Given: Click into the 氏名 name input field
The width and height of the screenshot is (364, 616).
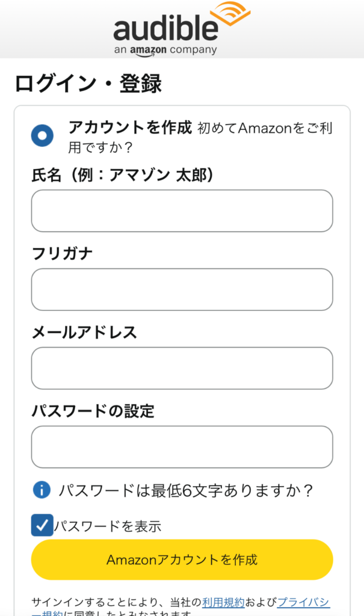Looking at the screenshot, I should tap(181, 211).
